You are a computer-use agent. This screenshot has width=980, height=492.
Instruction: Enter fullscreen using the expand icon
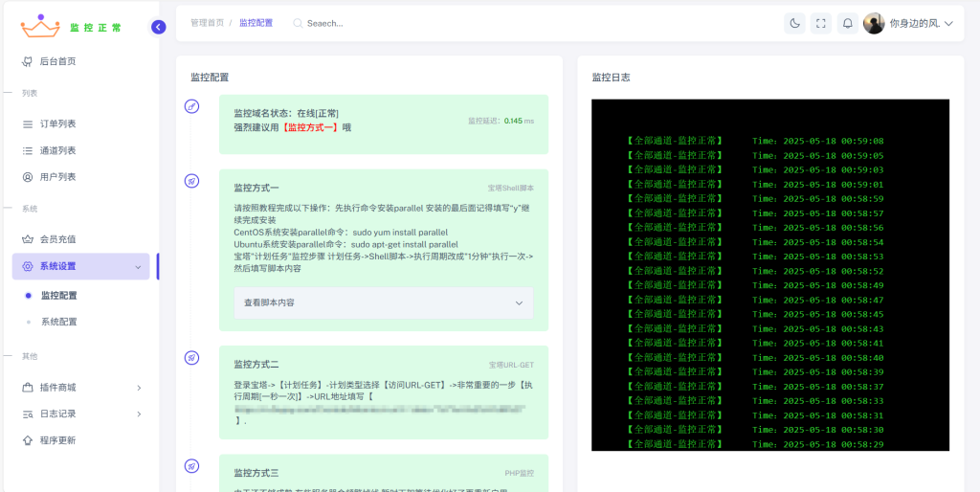821,23
